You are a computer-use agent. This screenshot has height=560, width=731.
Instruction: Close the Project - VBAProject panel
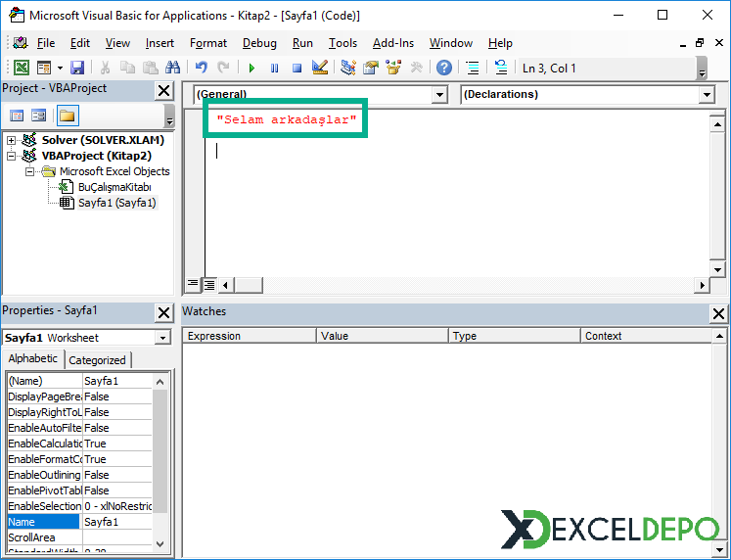(164, 90)
